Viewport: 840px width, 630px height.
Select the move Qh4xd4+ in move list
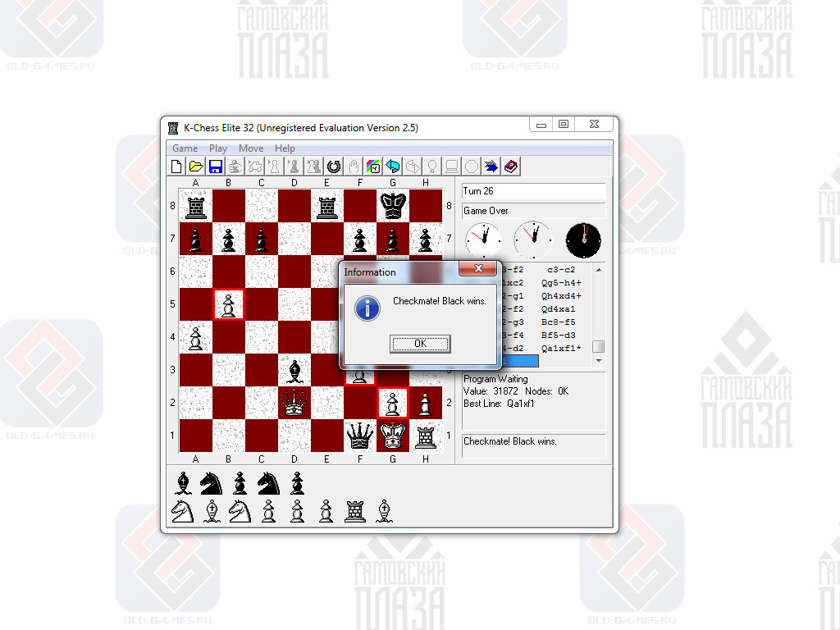[x=561, y=295]
